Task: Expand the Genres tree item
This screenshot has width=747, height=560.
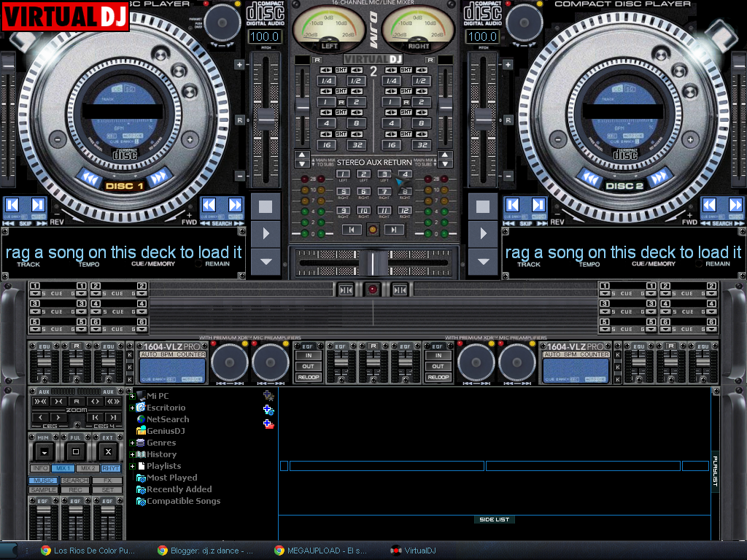Action: coord(133,442)
